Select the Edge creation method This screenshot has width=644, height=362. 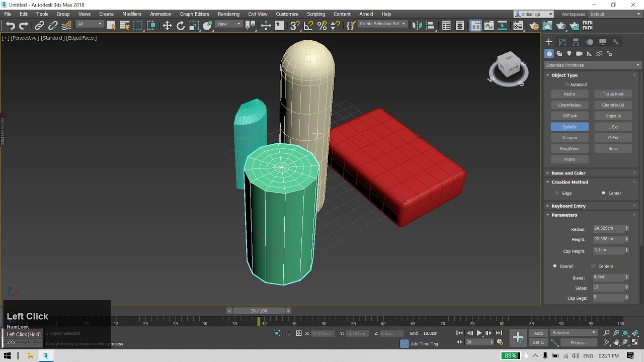point(557,193)
